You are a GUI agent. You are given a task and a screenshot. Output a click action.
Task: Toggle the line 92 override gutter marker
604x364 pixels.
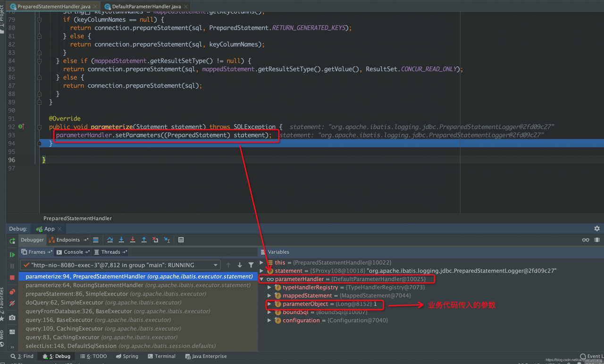21,127
